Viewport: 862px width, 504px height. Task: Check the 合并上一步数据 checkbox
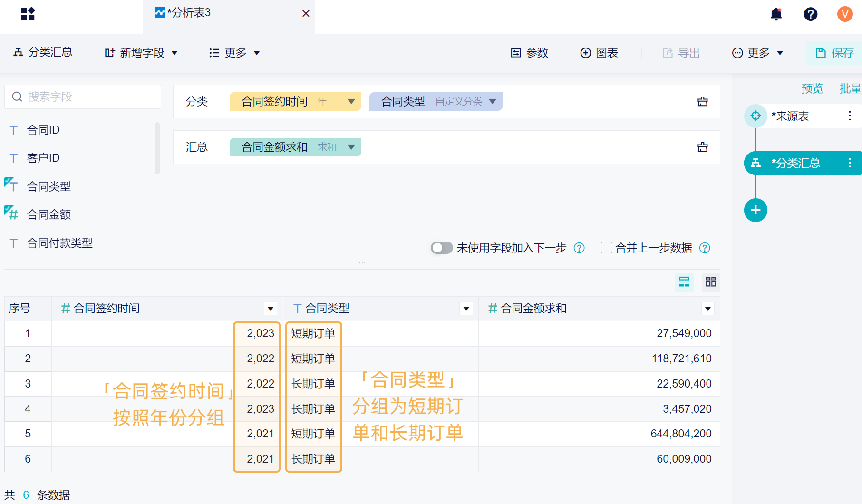pyautogui.click(x=606, y=248)
